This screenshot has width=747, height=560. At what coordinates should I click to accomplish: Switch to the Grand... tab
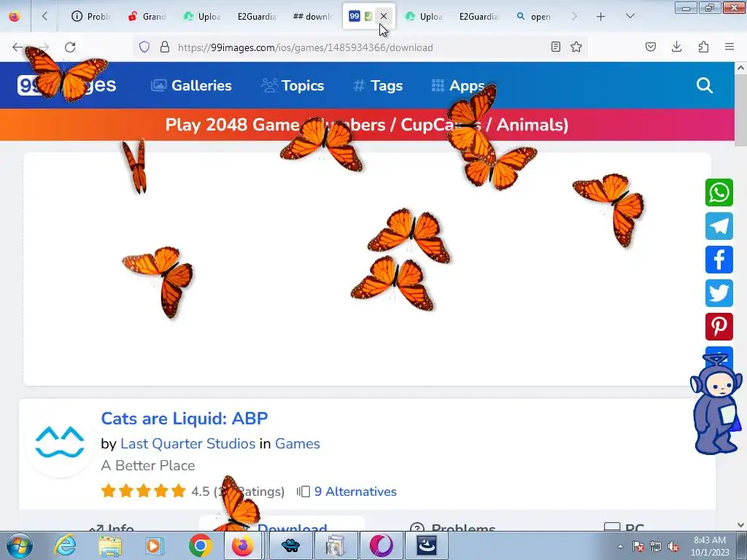pyautogui.click(x=146, y=16)
